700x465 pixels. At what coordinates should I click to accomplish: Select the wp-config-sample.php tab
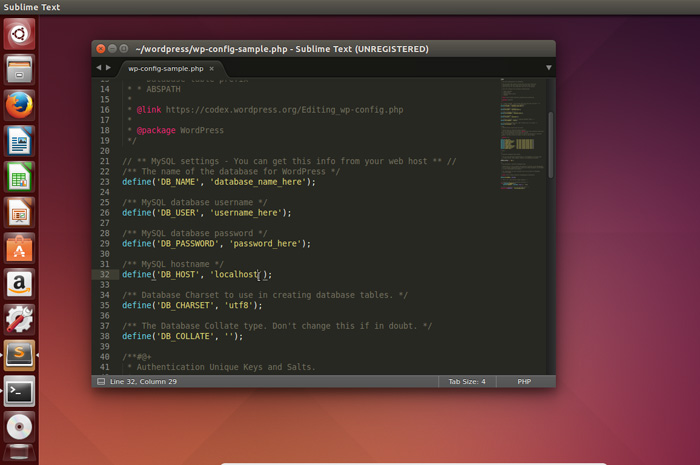166,68
